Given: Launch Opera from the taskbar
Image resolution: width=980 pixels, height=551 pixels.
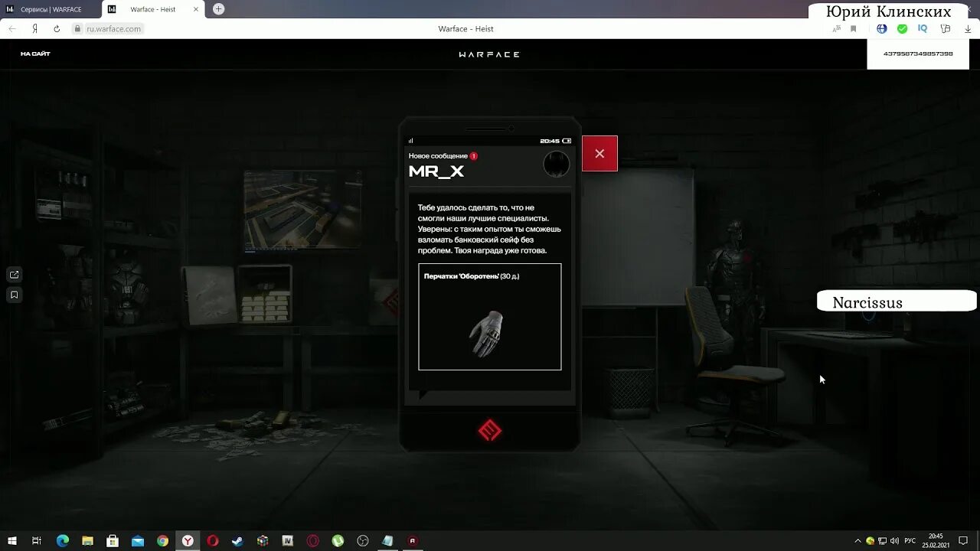Looking at the screenshot, I should [x=213, y=541].
